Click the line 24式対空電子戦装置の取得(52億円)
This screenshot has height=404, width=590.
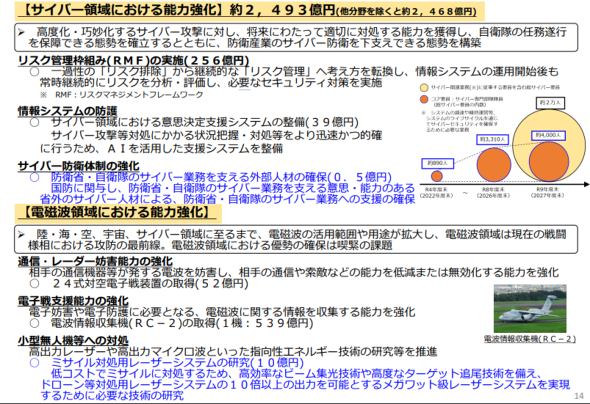click(150, 283)
